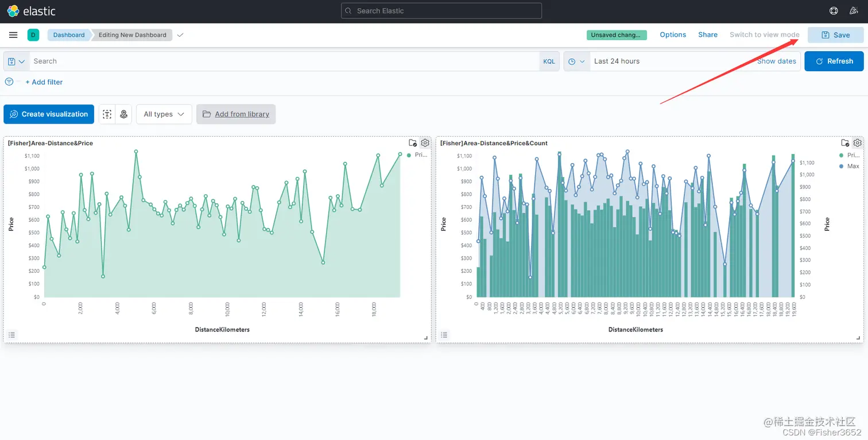868x440 pixels.
Task: Open the Options menu
Action: click(673, 35)
